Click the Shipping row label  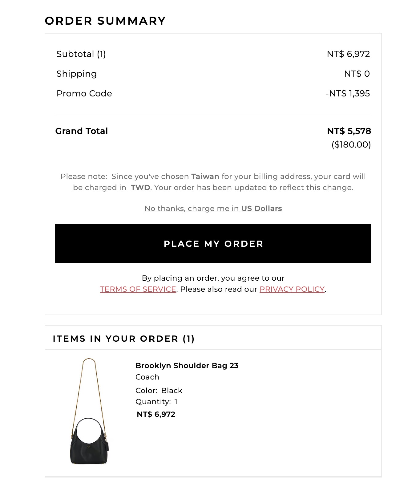click(x=77, y=74)
